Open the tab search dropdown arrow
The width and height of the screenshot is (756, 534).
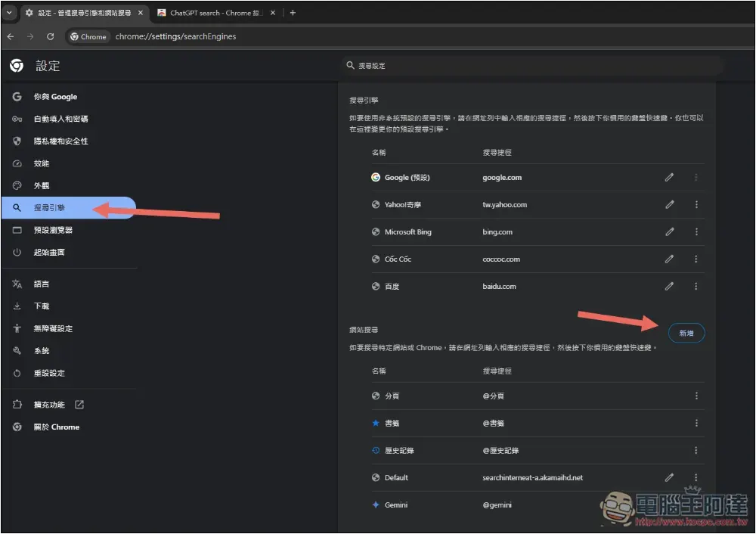[x=8, y=13]
